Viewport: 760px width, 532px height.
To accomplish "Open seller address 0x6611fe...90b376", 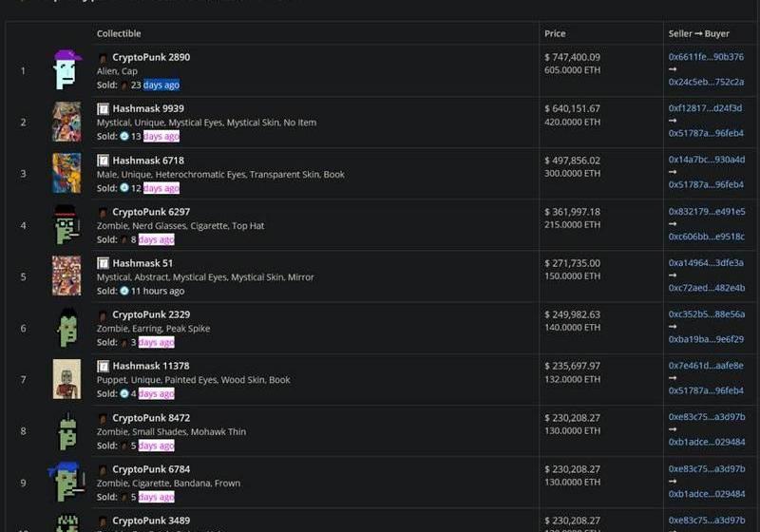I will click(706, 57).
